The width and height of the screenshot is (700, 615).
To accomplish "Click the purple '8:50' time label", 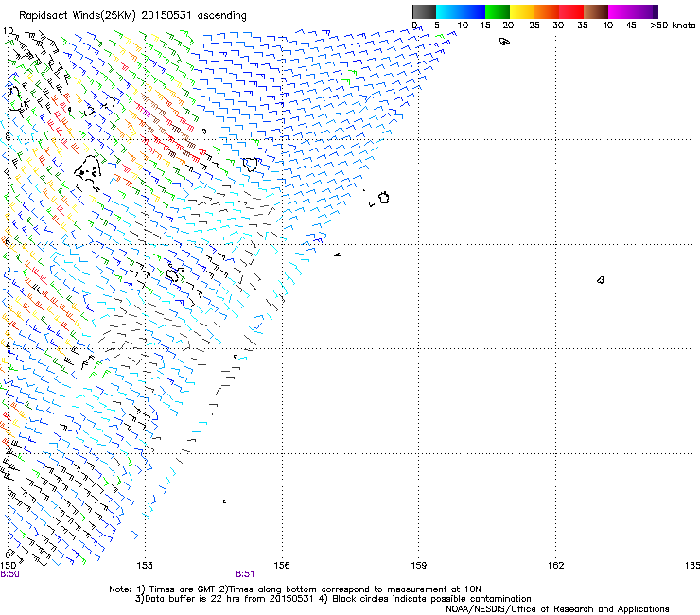I will point(9,574).
